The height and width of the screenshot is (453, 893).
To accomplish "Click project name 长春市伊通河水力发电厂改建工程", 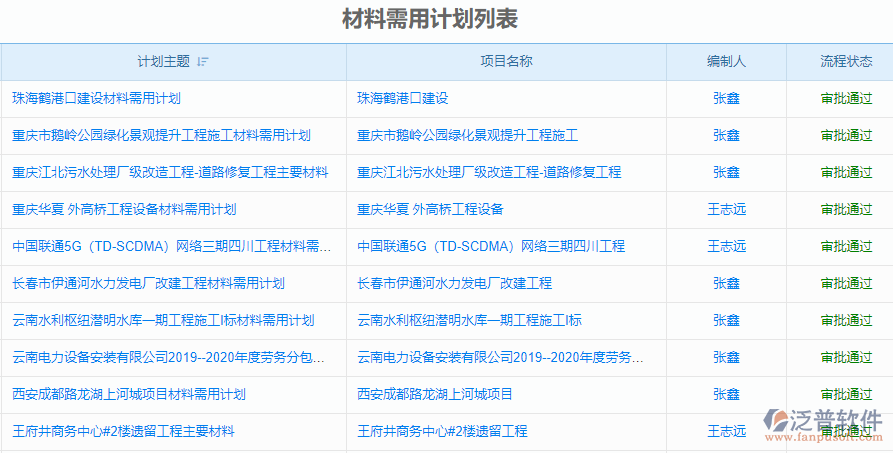I will 454,283.
